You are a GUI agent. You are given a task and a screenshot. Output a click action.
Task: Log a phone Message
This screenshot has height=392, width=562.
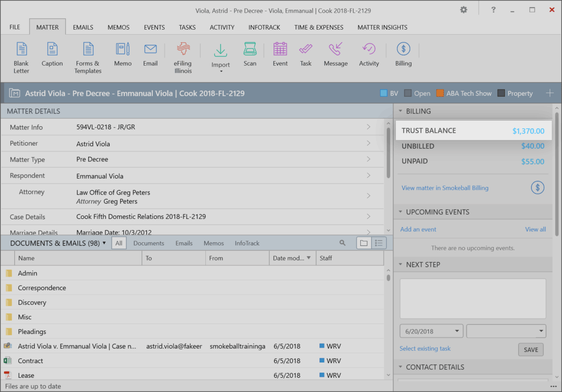pyautogui.click(x=335, y=55)
